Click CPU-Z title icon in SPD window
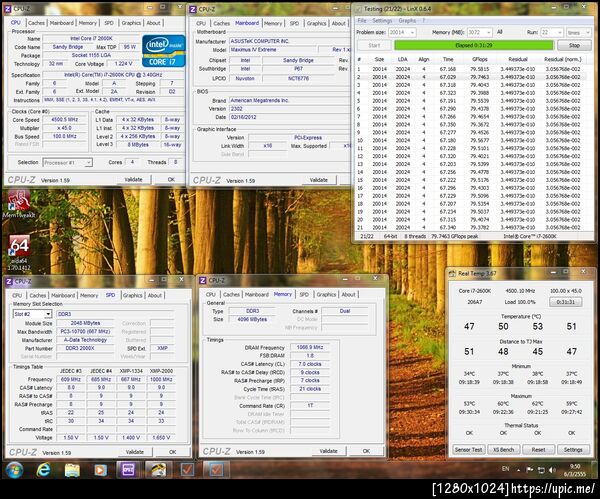Screen dimensions: 600x499 click(9, 282)
